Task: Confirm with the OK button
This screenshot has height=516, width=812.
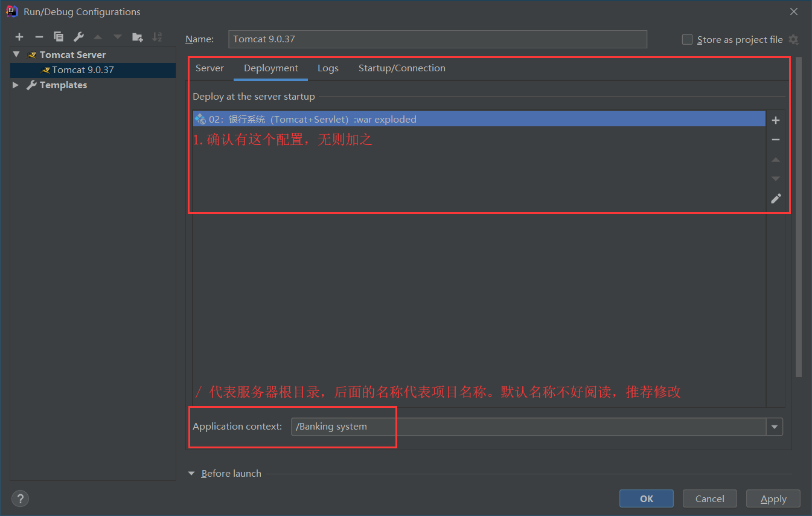Action: pyautogui.click(x=647, y=498)
